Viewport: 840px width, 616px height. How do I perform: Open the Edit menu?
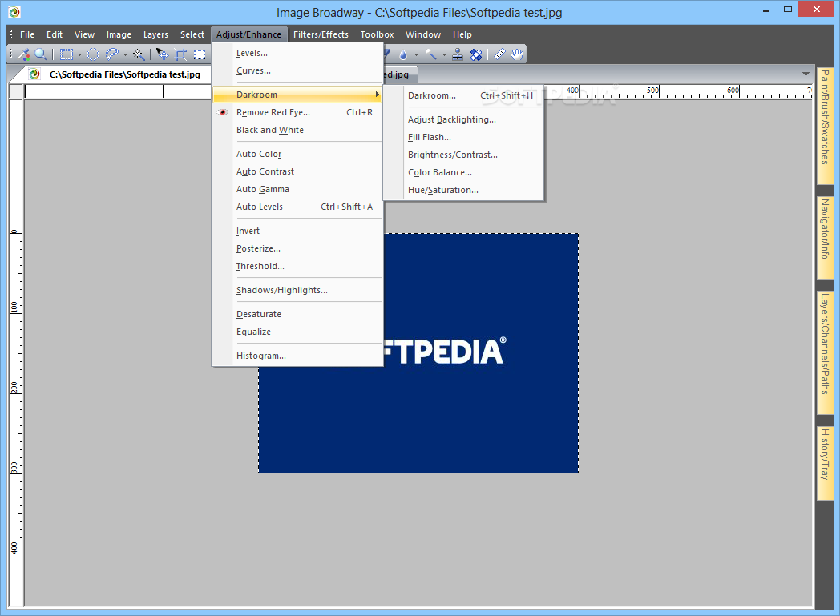point(55,34)
